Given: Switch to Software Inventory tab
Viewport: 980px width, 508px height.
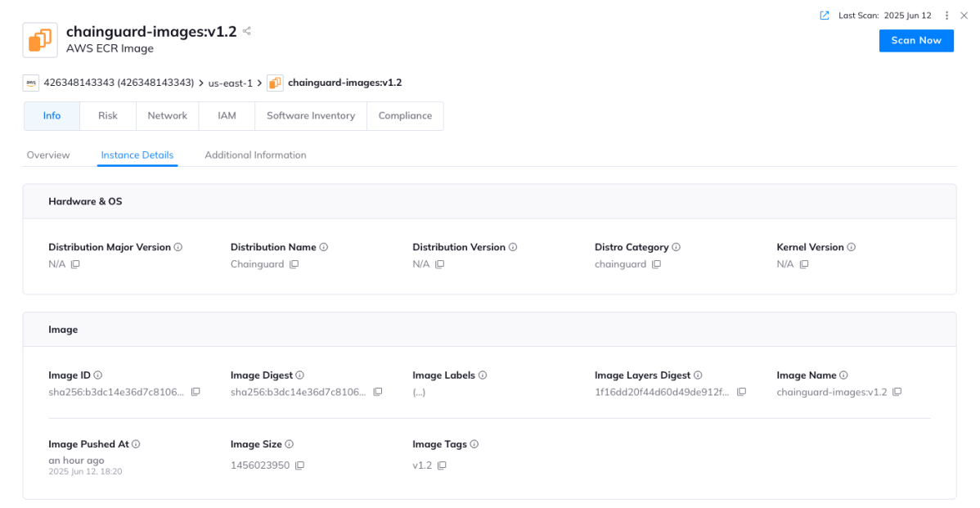Looking at the screenshot, I should [x=311, y=115].
